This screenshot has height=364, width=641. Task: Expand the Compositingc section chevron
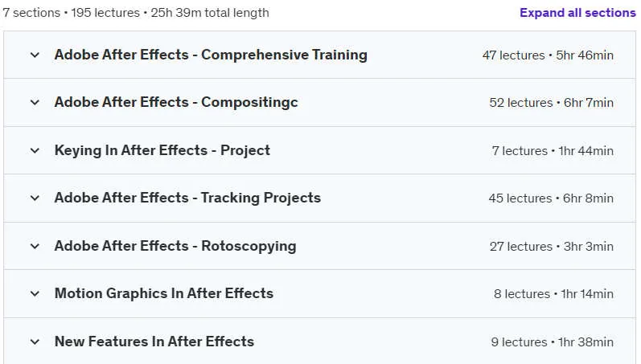35,102
